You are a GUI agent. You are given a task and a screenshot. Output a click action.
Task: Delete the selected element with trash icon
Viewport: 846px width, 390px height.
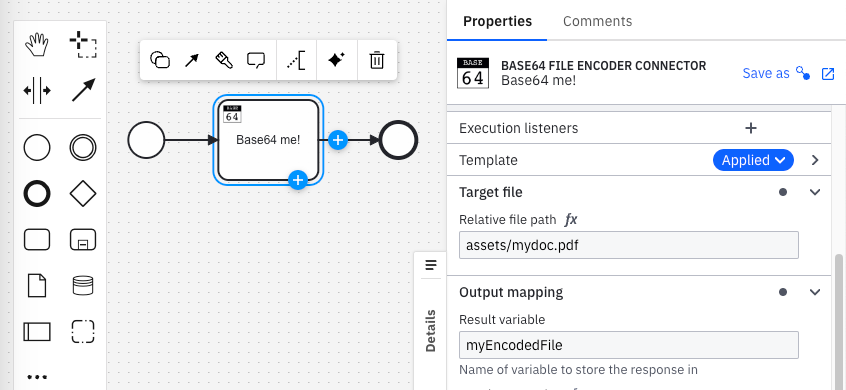coord(377,60)
